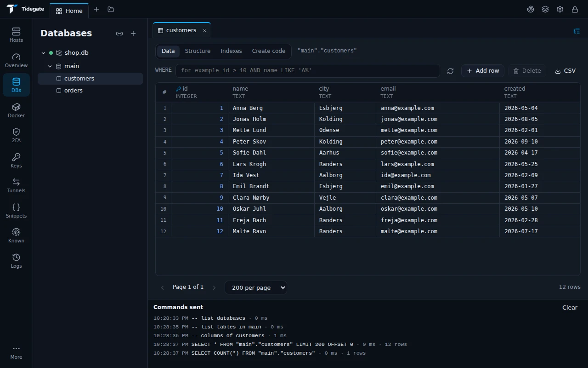Click the 2026-07-17 created cell
This screenshot has width=588, height=368.
[x=540, y=231]
